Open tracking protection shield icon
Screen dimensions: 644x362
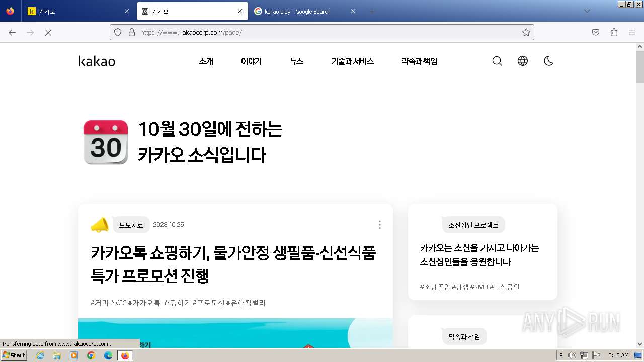click(118, 32)
